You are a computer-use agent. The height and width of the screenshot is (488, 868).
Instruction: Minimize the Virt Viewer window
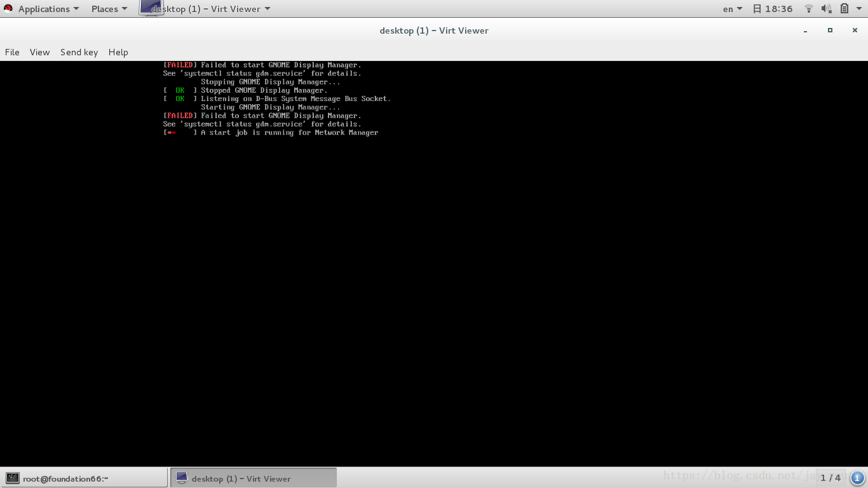pyautogui.click(x=806, y=30)
